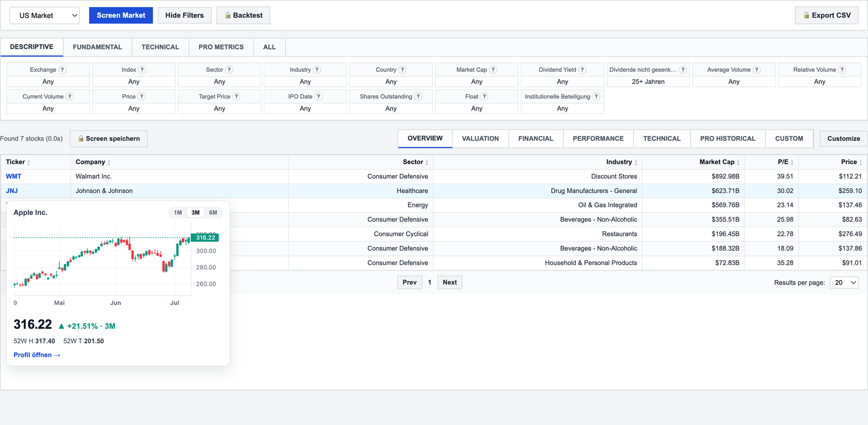
Task: Open the US Market dropdown
Action: click(x=44, y=15)
